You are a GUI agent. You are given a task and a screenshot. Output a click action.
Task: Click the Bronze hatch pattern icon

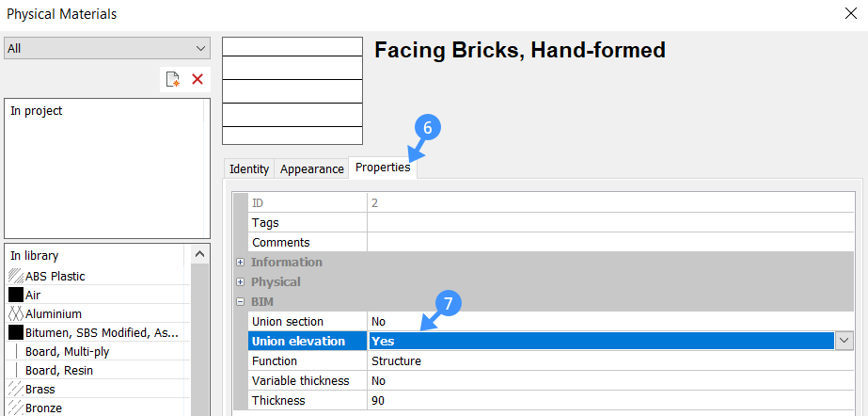tap(16, 408)
